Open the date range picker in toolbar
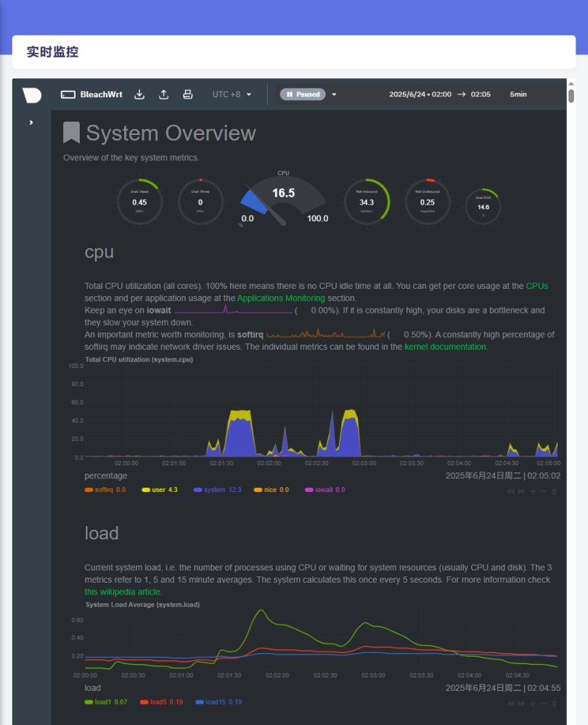 tap(439, 94)
